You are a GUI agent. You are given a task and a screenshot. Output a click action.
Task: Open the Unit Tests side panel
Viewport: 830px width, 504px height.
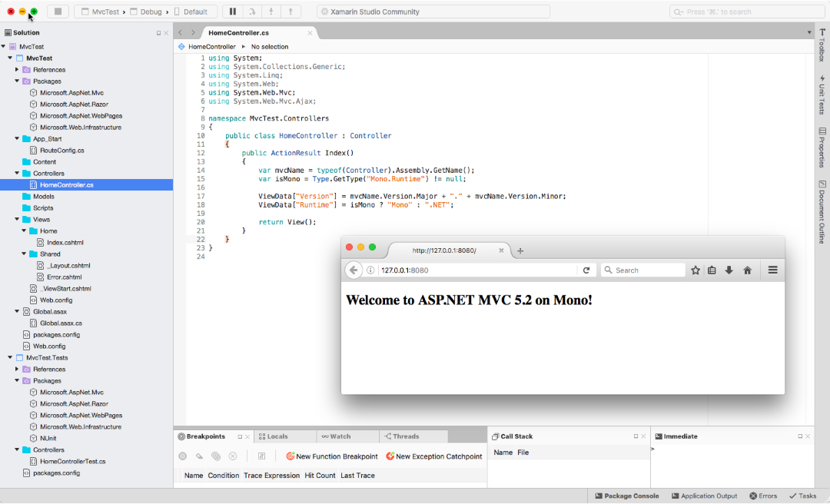pos(822,94)
